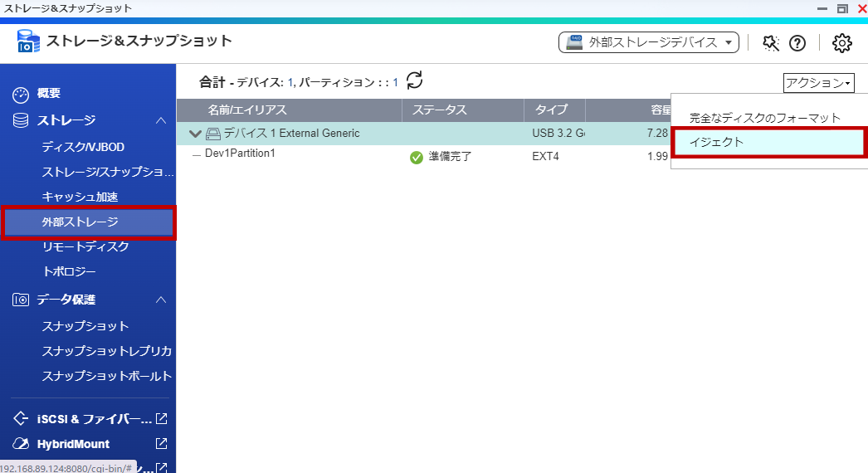Open HybridMount external link icon
Image resolution: width=868 pixels, height=473 pixels.
point(162,444)
